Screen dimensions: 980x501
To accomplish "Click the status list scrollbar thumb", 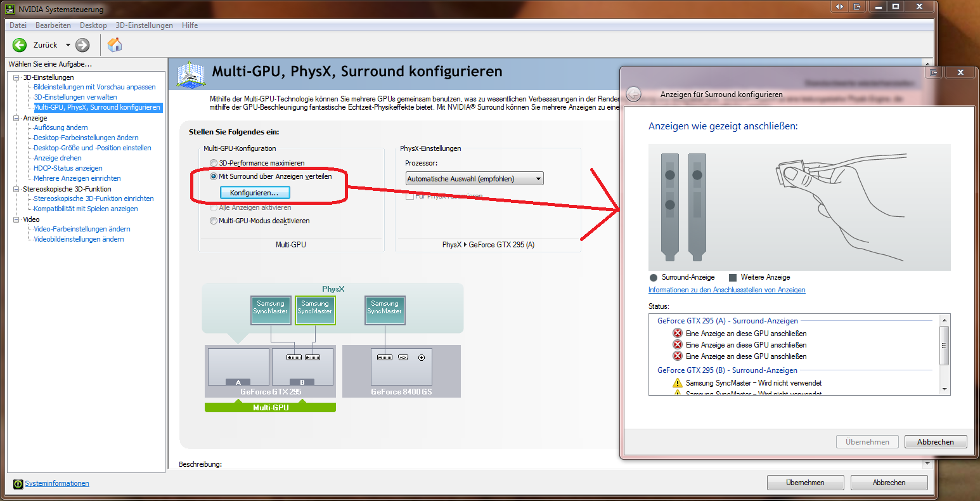I will 945,346.
